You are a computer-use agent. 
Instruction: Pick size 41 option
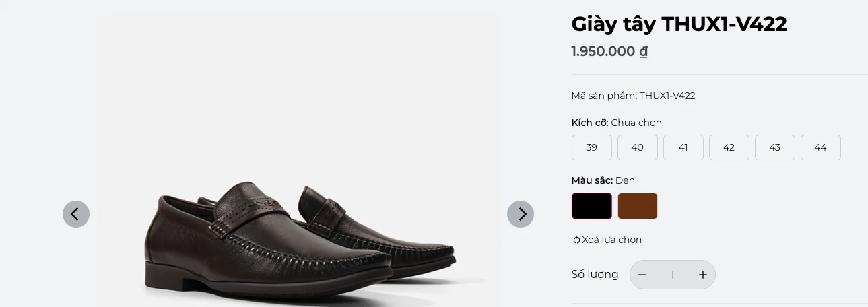point(683,147)
